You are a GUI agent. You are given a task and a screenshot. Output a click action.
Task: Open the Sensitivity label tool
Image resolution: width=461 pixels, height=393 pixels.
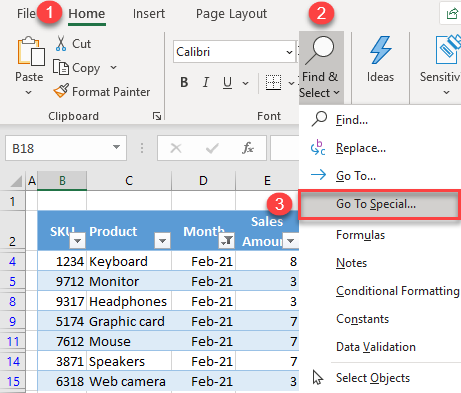[x=447, y=50]
